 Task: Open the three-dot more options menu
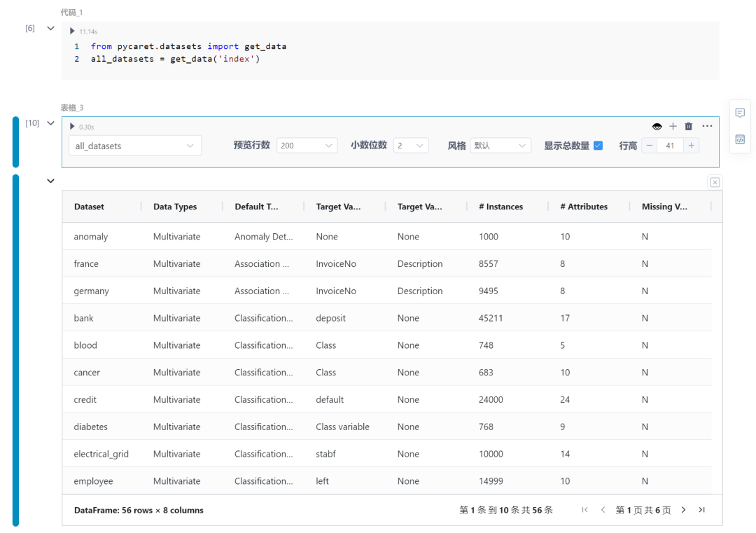pos(707,126)
